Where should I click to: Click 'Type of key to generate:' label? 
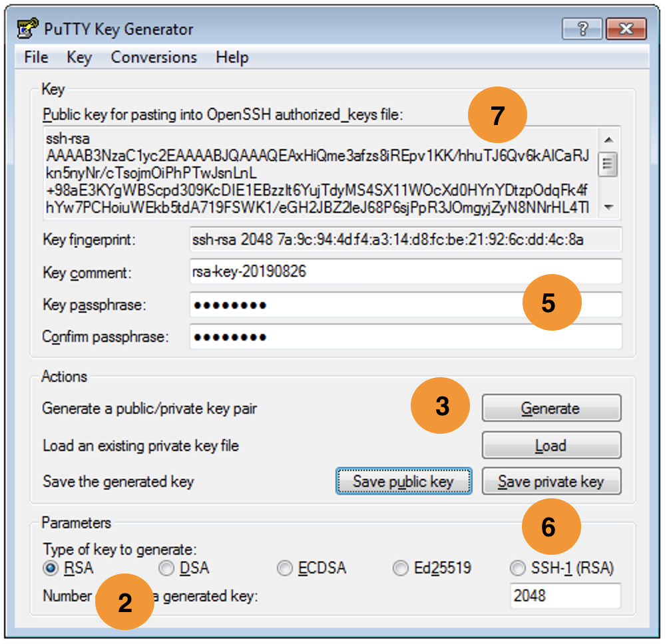[x=120, y=550]
